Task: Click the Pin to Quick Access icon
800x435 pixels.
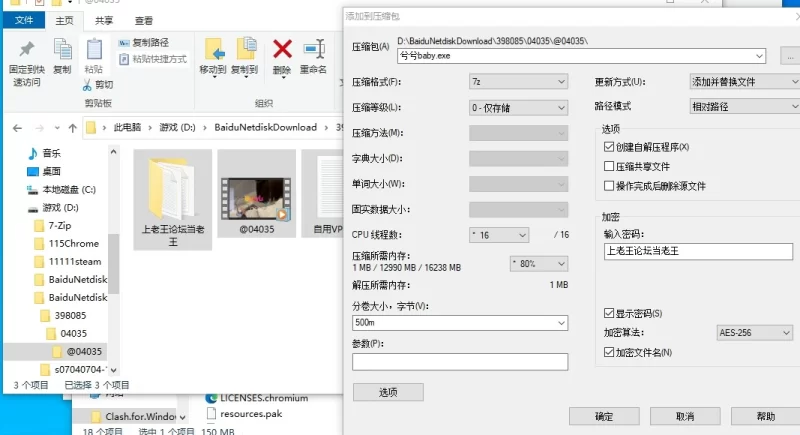Action: pyautogui.click(x=27, y=50)
